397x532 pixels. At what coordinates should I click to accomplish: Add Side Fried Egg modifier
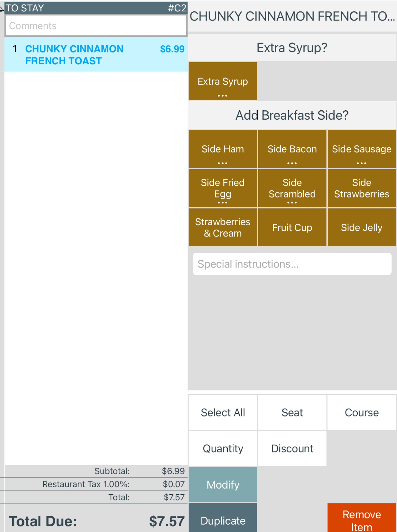[x=223, y=188]
